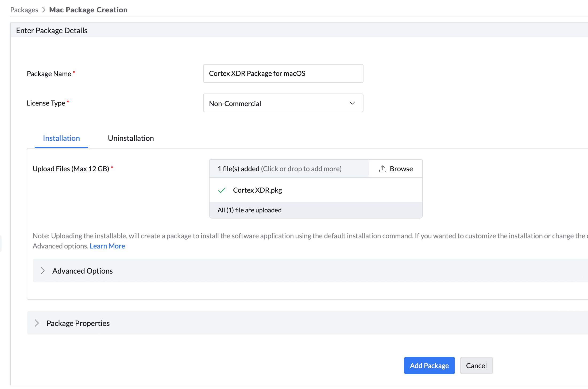Click Browse to upload files
This screenshot has width=588, height=389.
[396, 169]
